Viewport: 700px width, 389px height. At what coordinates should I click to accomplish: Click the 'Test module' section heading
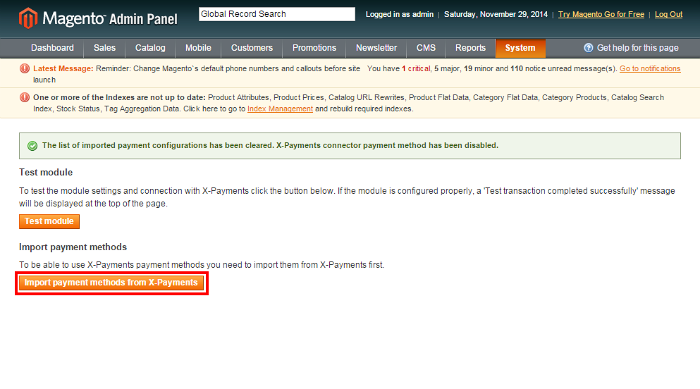46,172
